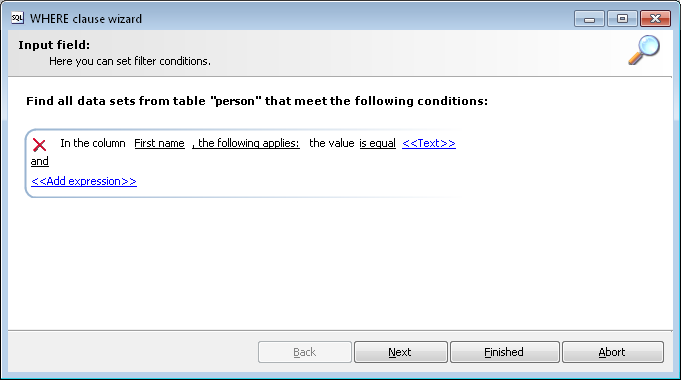This screenshot has height=380, width=681.
Task: Change the "is equal" comparison operator
Action: 377,143
